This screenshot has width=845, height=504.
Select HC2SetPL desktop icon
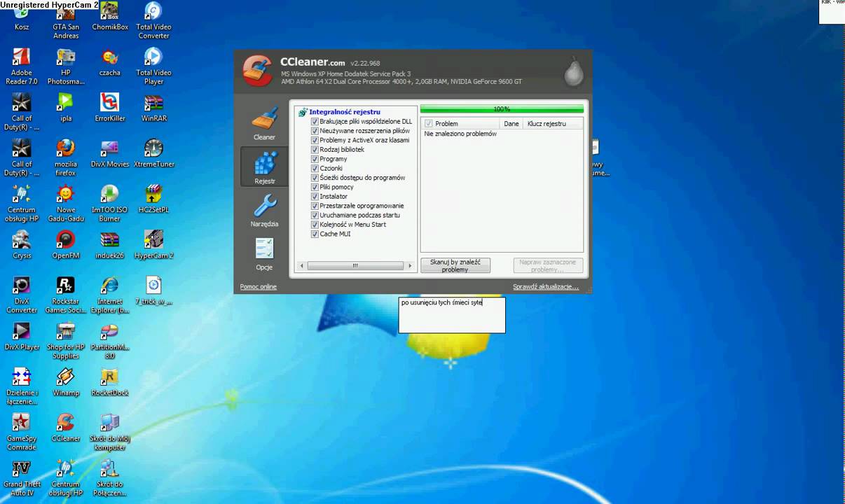tap(153, 199)
